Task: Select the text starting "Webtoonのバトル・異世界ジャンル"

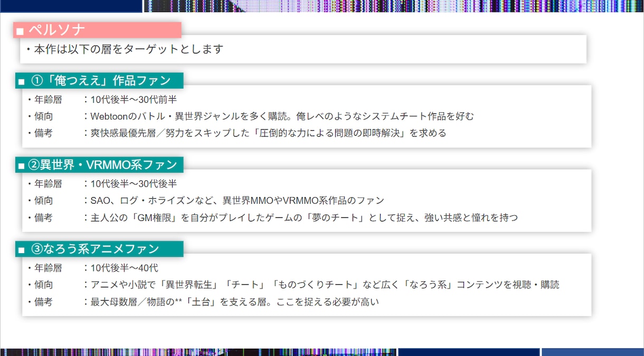Action: click(x=282, y=116)
